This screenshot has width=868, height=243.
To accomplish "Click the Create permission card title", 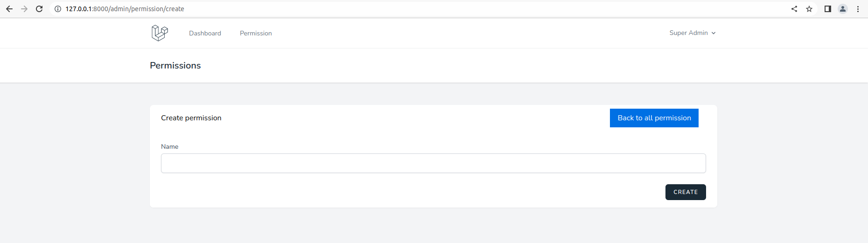I will pos(191,118).
